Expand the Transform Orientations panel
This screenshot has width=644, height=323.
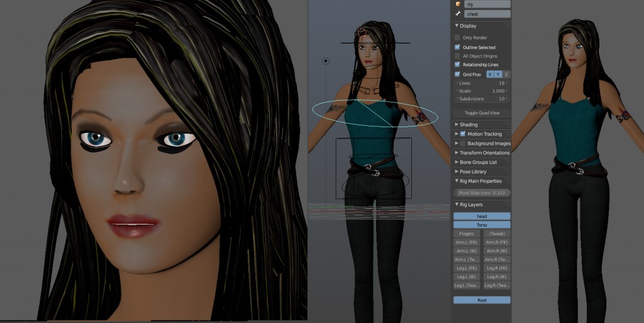[x=457, y=153]
